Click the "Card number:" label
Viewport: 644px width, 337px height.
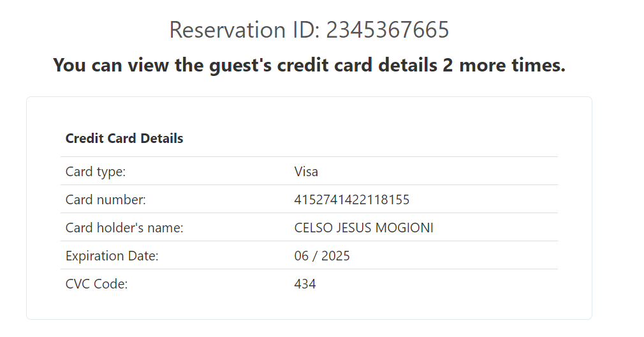(x=106, y=200)
